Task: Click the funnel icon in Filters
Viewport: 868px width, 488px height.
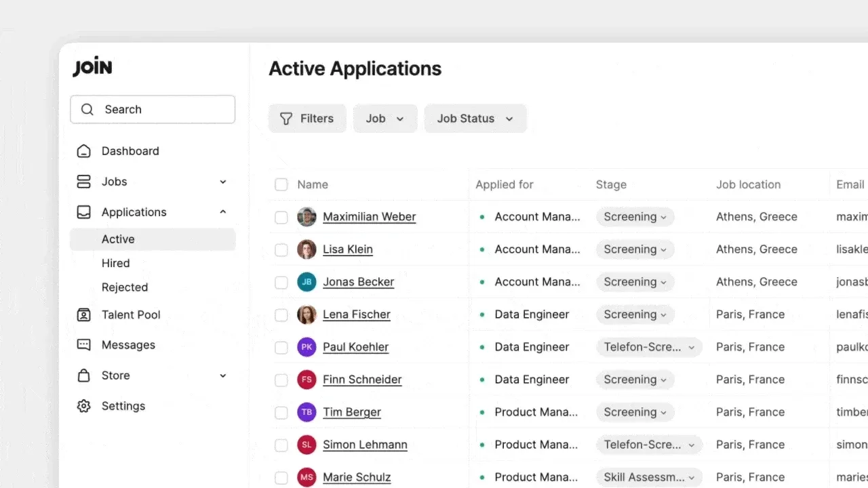Action: pos(286,119)
